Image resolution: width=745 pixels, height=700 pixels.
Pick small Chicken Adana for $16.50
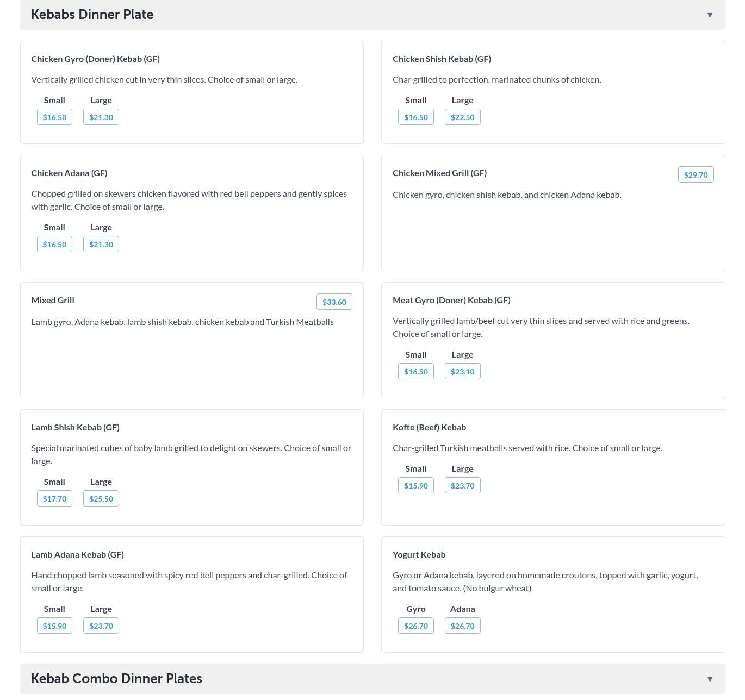pos(54,245)
